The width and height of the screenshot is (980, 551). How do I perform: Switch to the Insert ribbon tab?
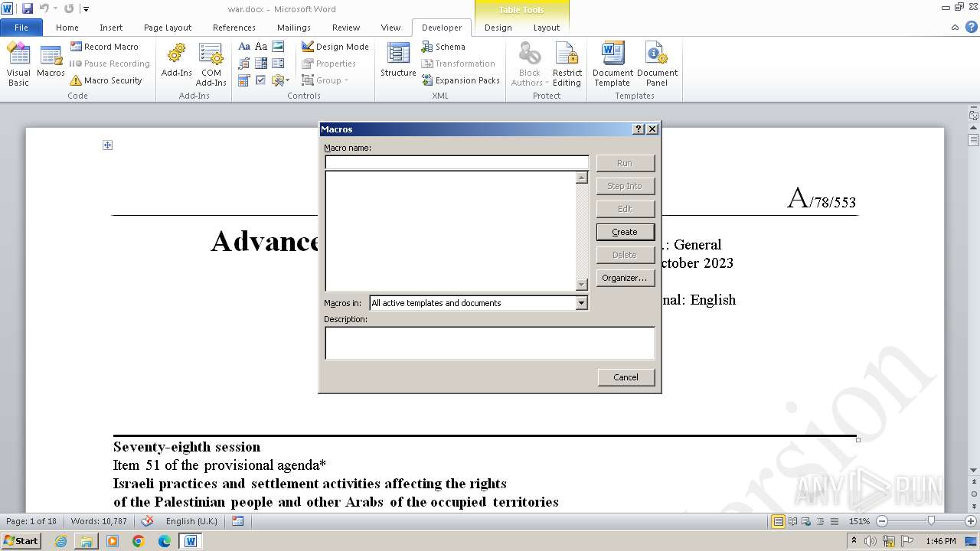(111, 28)
